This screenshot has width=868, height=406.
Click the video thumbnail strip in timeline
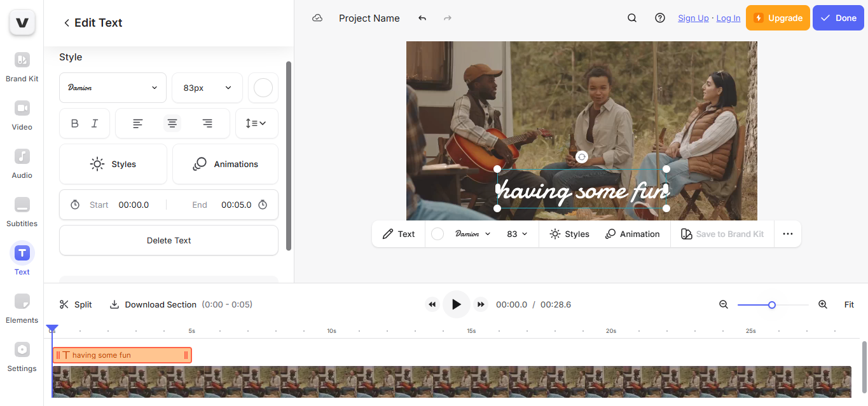[451, 382]
